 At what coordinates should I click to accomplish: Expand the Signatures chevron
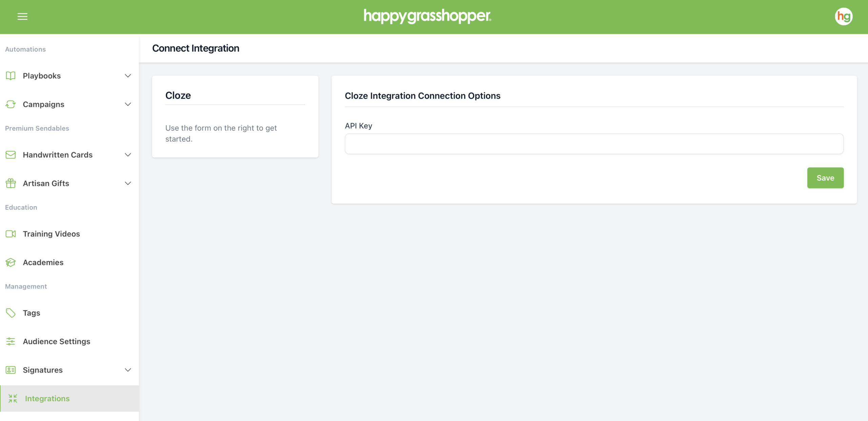128,369
